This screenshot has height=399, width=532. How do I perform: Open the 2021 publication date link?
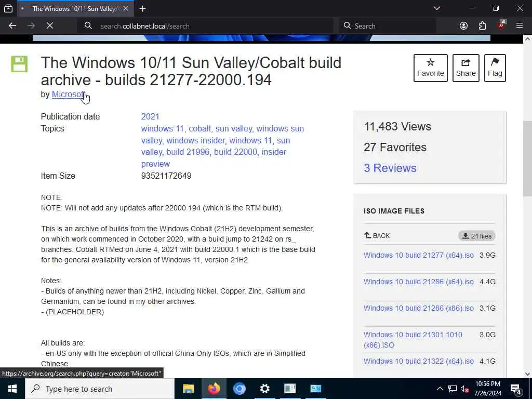[150, 116]
